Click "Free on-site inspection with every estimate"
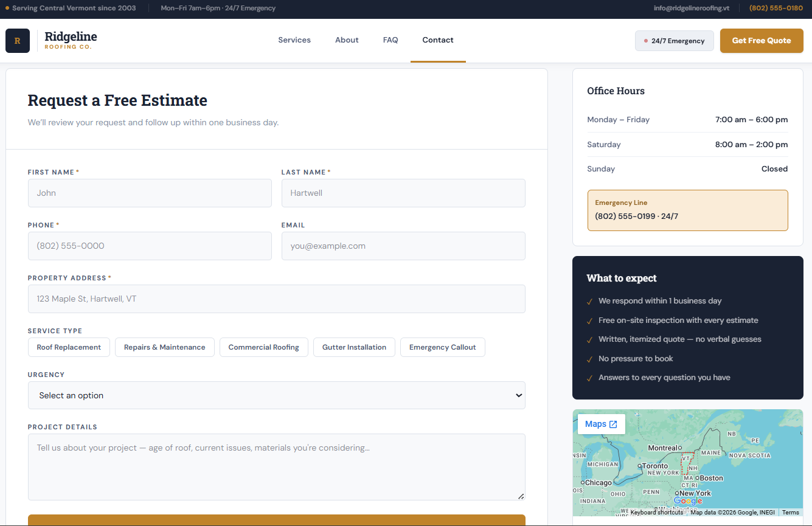Viewport: 812px width, 526px height. (678, 320)
